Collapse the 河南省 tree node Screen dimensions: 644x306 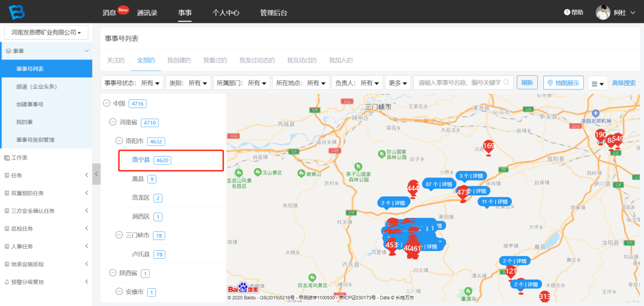(x=113, y=122)
